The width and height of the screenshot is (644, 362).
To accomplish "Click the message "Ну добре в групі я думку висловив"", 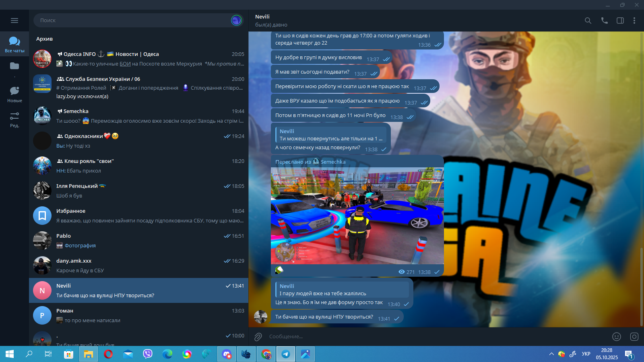I will point(332,58).
